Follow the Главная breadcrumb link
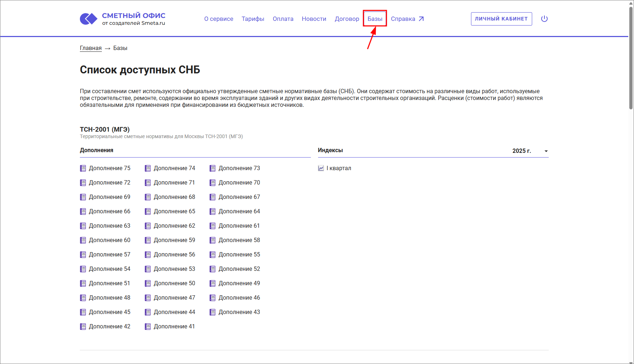The height and width of the screenshot is (364, 634). (x=91, y=48)
